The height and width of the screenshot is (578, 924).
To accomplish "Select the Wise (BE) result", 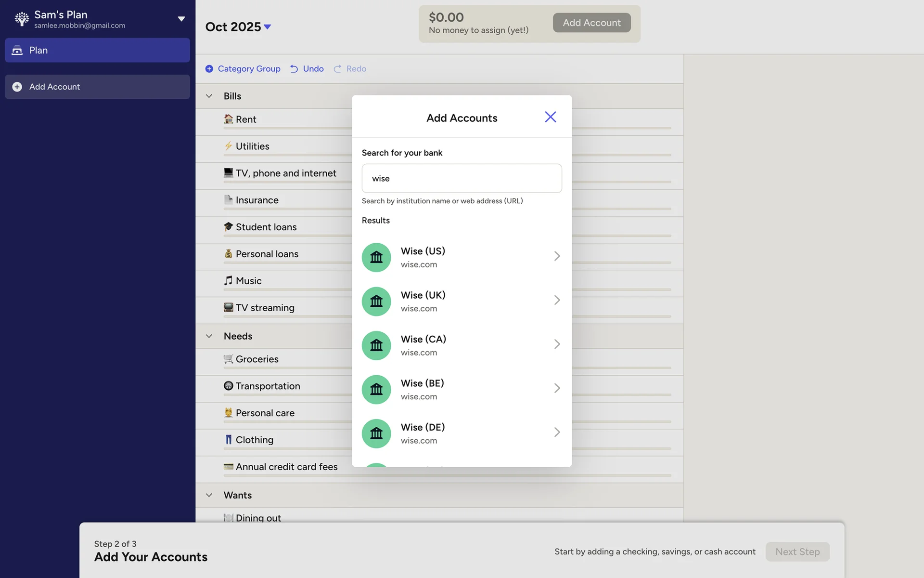I will tap(461, 389).
